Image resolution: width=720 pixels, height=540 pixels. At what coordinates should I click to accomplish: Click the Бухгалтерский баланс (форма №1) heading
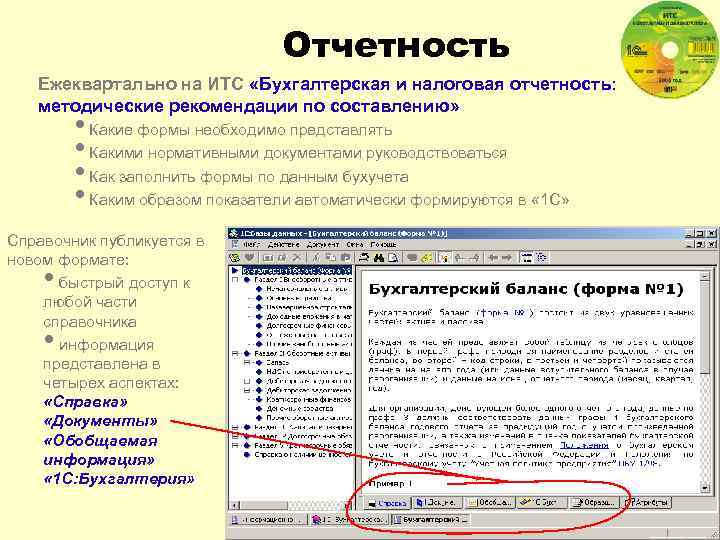tap(526, 289)
